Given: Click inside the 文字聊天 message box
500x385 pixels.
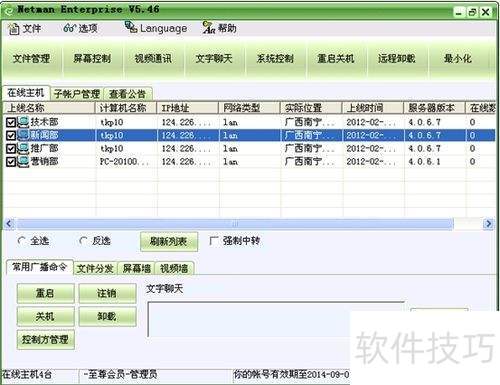Looking at the screenshot, I should click(276, 319).
